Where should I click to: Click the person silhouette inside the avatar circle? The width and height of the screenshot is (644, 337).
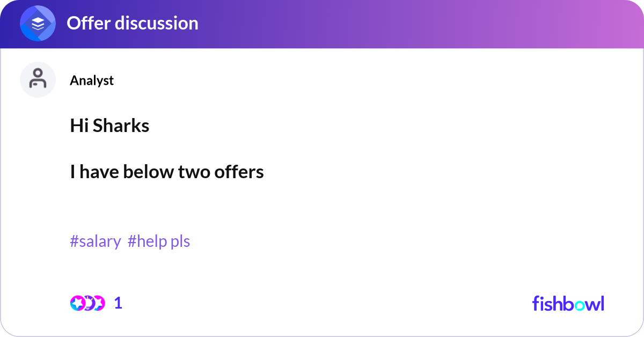coord(38,78)
